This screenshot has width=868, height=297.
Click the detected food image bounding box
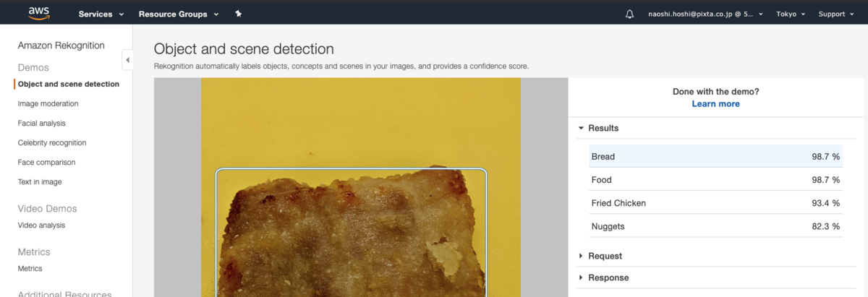351,232
